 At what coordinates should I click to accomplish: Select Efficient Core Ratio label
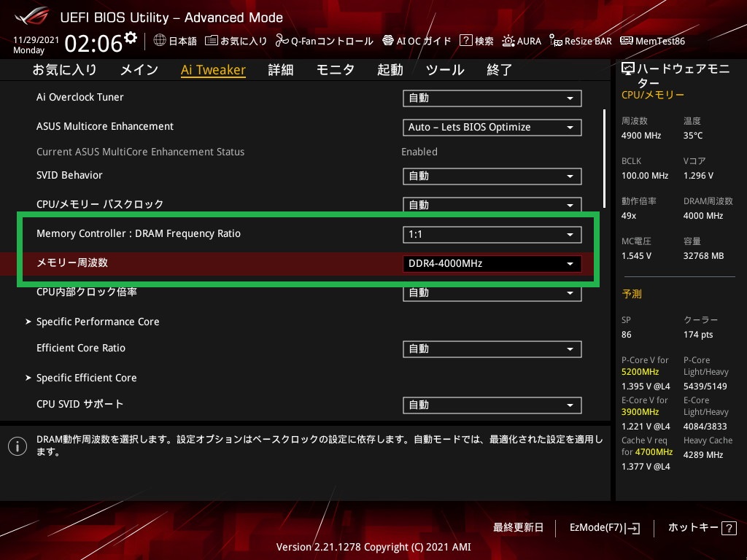click(81, 348)
